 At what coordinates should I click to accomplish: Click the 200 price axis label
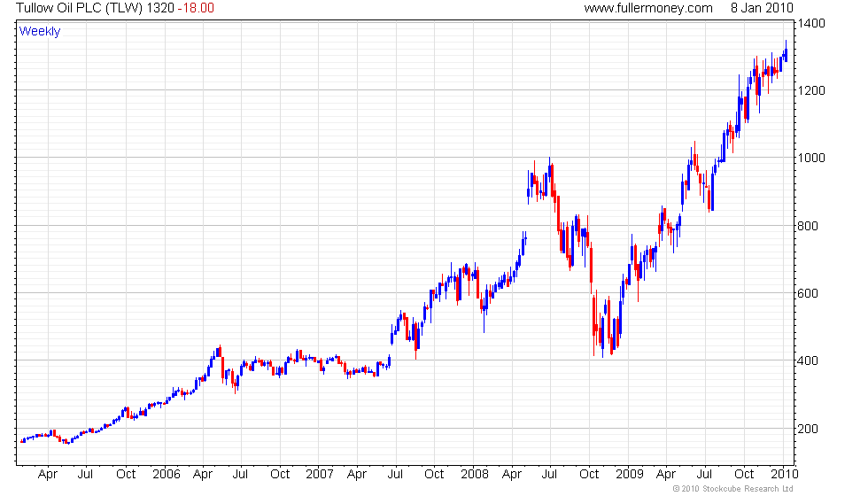[808, 429]
